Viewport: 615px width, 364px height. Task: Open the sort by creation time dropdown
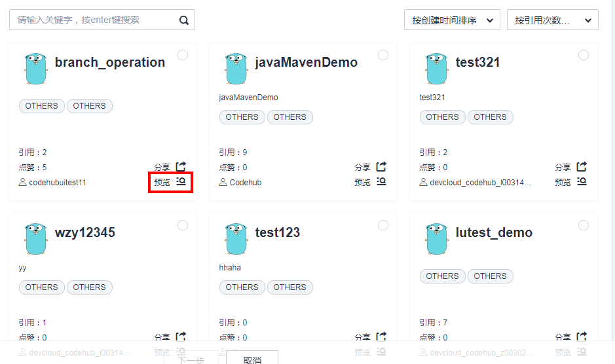(x=452, y=20)
